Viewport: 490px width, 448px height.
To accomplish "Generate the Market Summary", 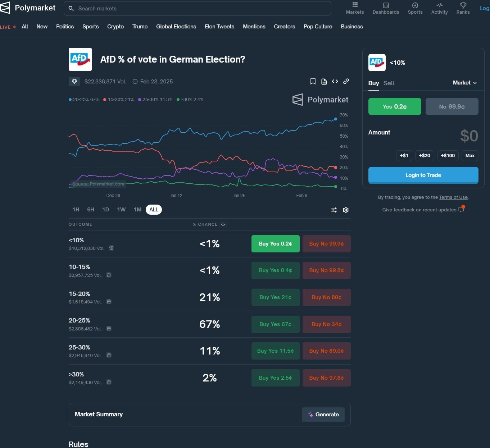I will [x=323, y=415].
